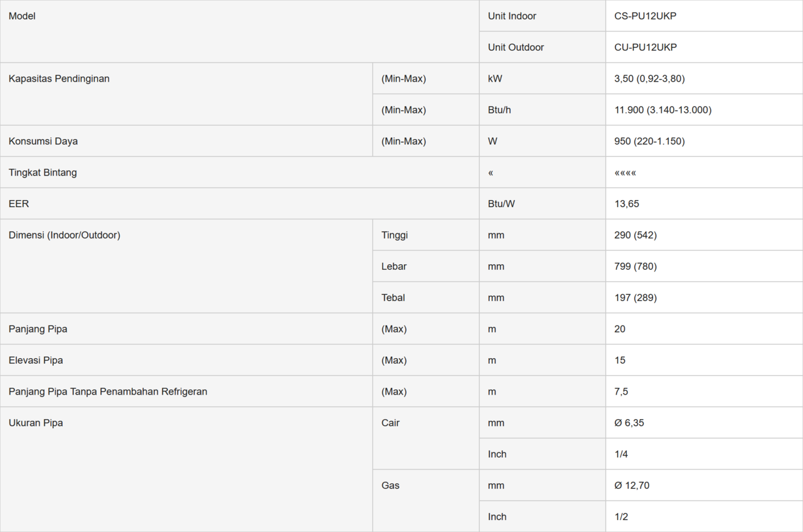
Task: Click the Konsumsi Daya label
Action: [x=43, y=142]
